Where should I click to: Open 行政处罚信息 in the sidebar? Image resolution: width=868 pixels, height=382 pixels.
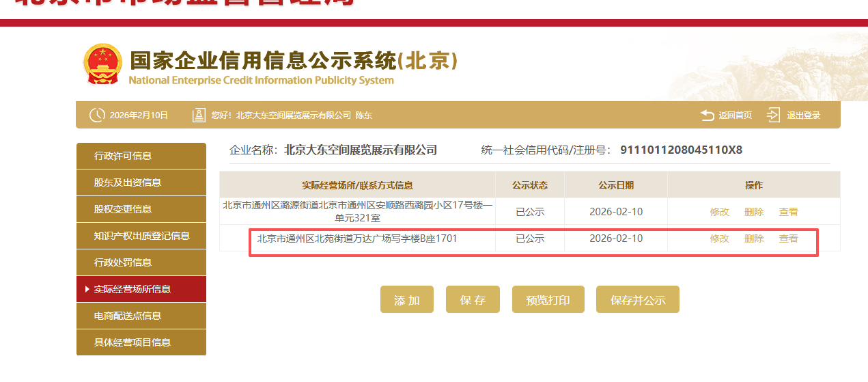(x=141, y=262)
